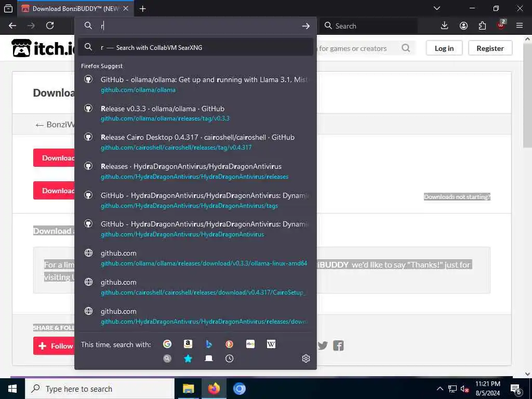Click the BonziW back link
Image resolution: width=532 pixels, height=399 pixels.
55,125
